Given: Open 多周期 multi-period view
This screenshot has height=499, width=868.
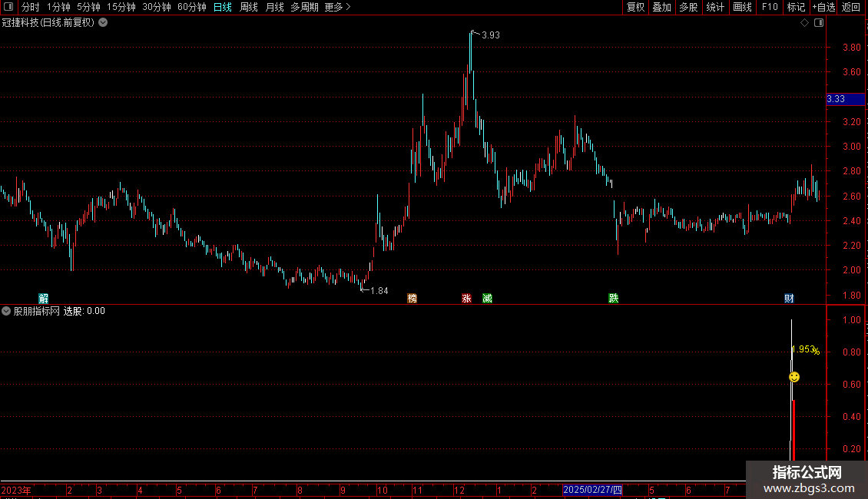Looking at the screenshot, I should point(304,7).
